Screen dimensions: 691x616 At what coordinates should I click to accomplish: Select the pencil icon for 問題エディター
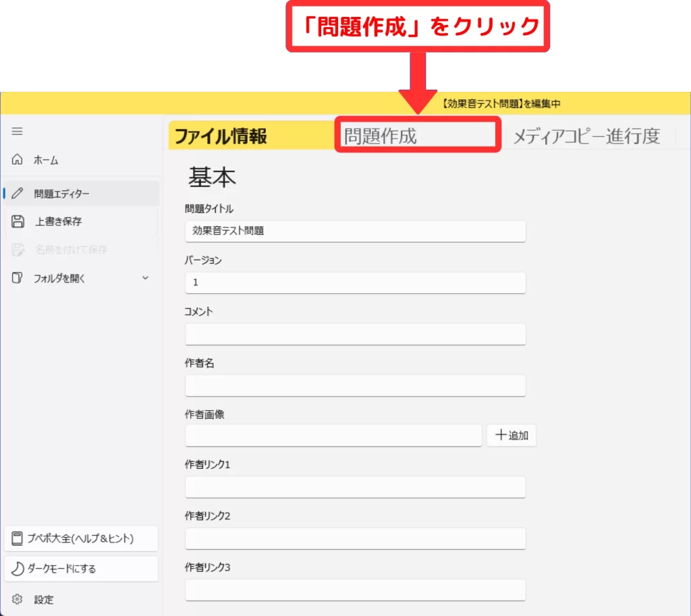18,194
